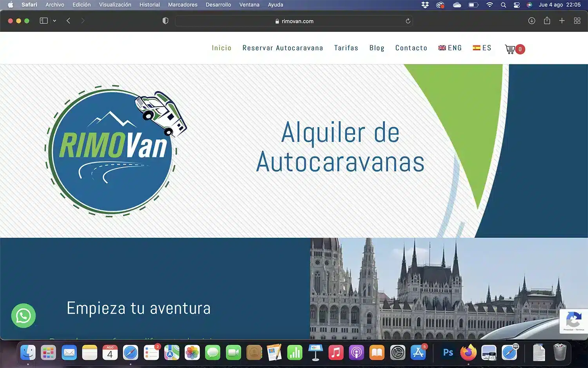Viewport: 588px width, 368px height.
Task: Open System Preferences from the Dock
Action: pyautogui.click(x=397, y=353)
